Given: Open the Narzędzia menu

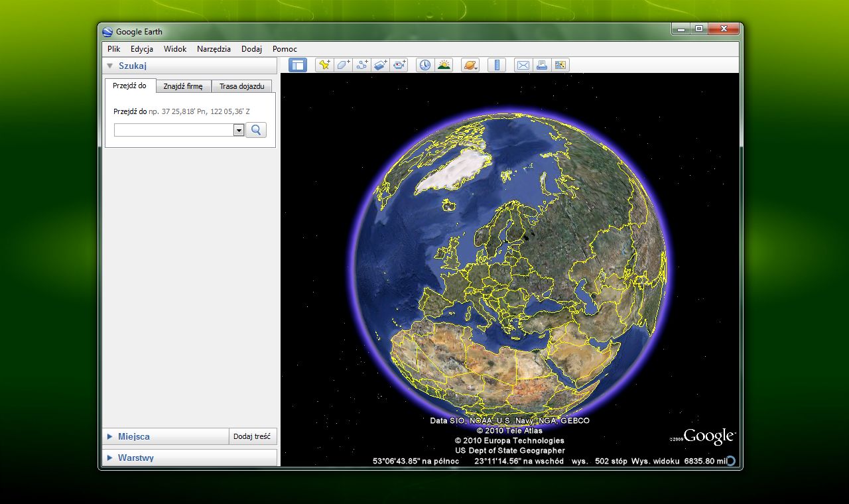Looking at the screenshot, I should coord(214,49).
